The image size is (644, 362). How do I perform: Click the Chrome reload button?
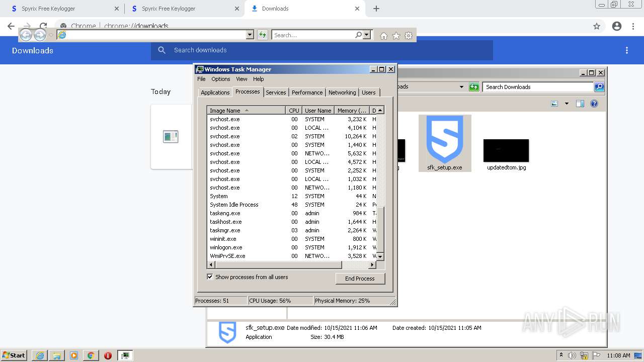[43, 26]
